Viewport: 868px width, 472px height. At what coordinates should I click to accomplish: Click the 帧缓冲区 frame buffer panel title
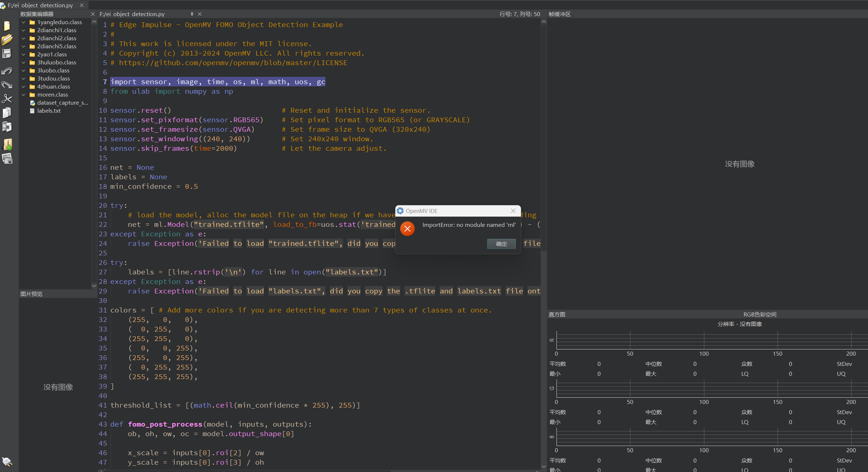click(559, 14)
